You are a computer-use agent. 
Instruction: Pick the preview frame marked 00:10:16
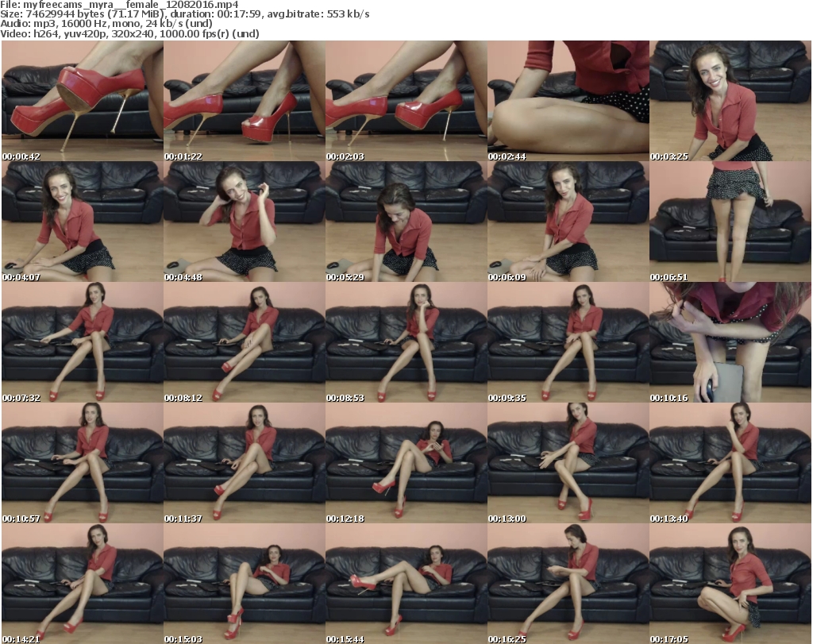coord(730,343)
